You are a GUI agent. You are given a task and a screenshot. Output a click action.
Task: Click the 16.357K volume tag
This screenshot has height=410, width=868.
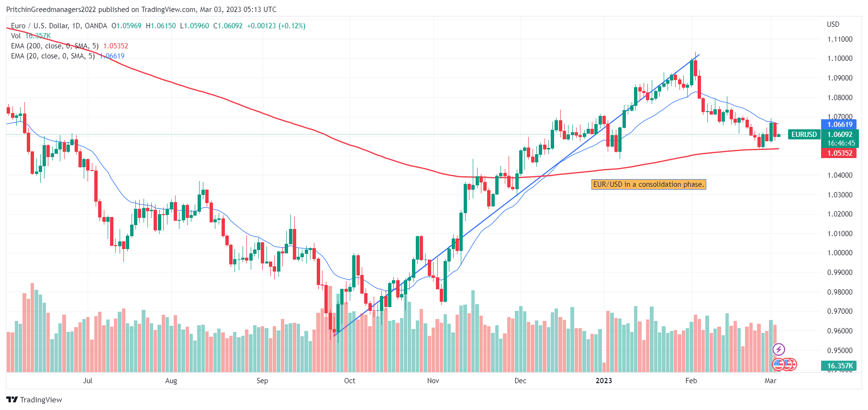point(840,366)
